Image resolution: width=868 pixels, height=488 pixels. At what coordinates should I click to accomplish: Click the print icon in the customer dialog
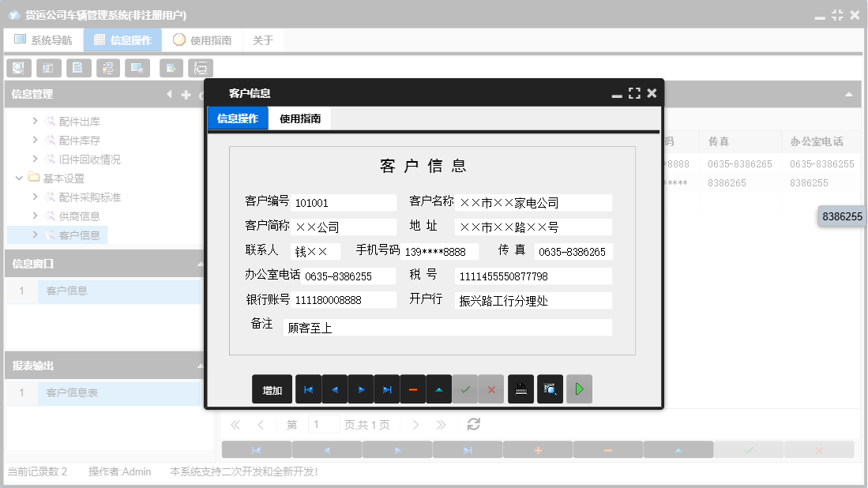[x=520, y=389]
